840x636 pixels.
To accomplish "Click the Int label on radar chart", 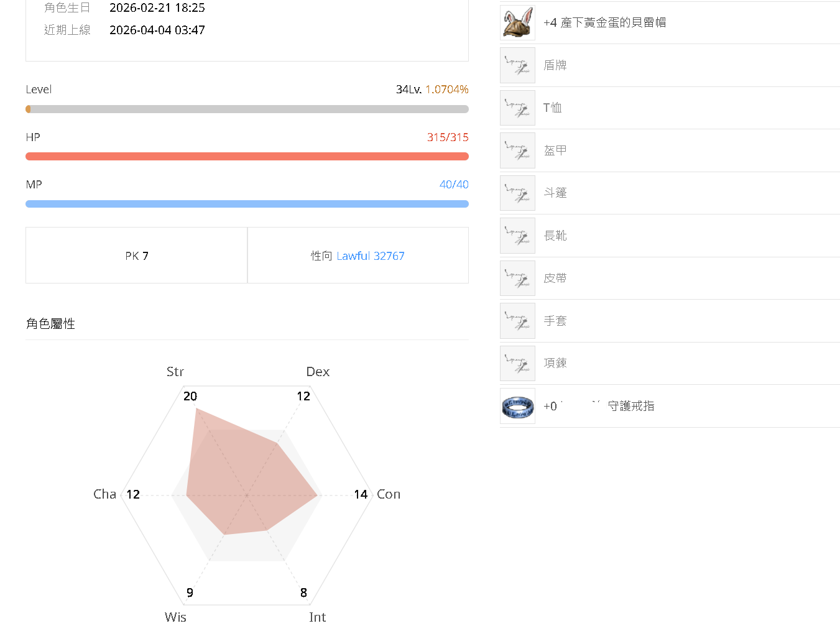I will 317,617.
